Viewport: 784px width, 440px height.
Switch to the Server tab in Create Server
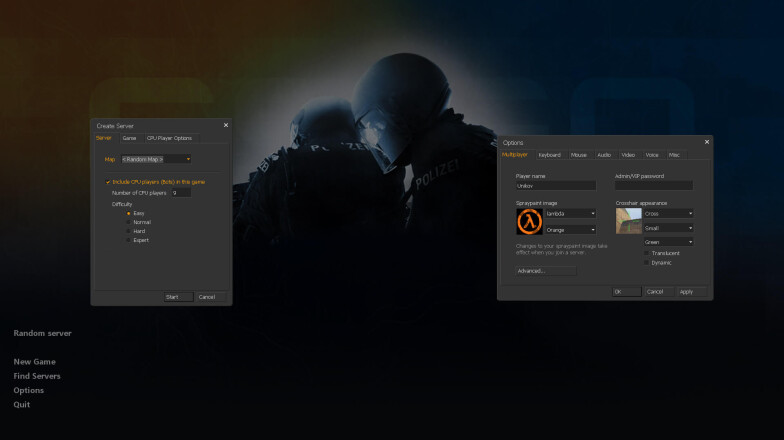(104, 138)
